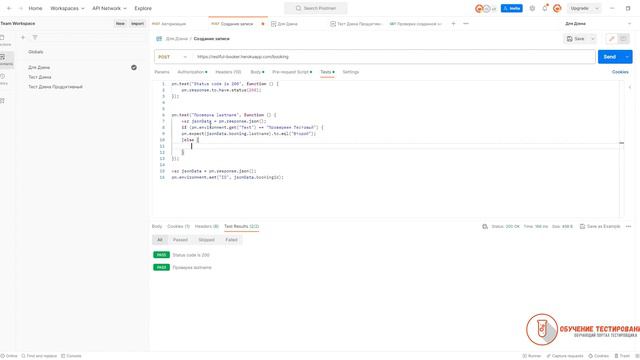Open the request Headers tab
Screen dimensions: 640x360
(228, 72)
